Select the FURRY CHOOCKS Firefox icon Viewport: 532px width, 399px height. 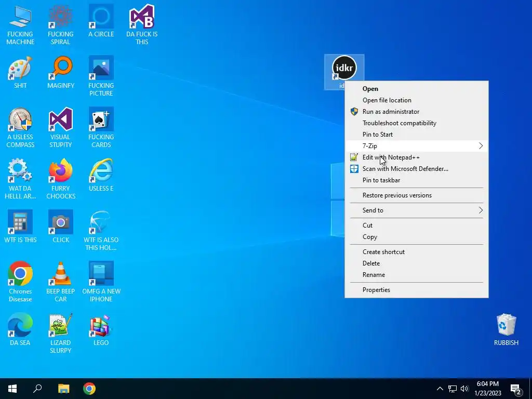point(60,171)
